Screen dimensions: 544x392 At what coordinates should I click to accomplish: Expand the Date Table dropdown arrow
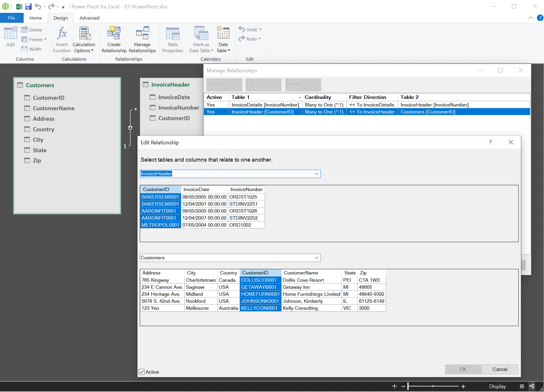[x=229, y=50]
